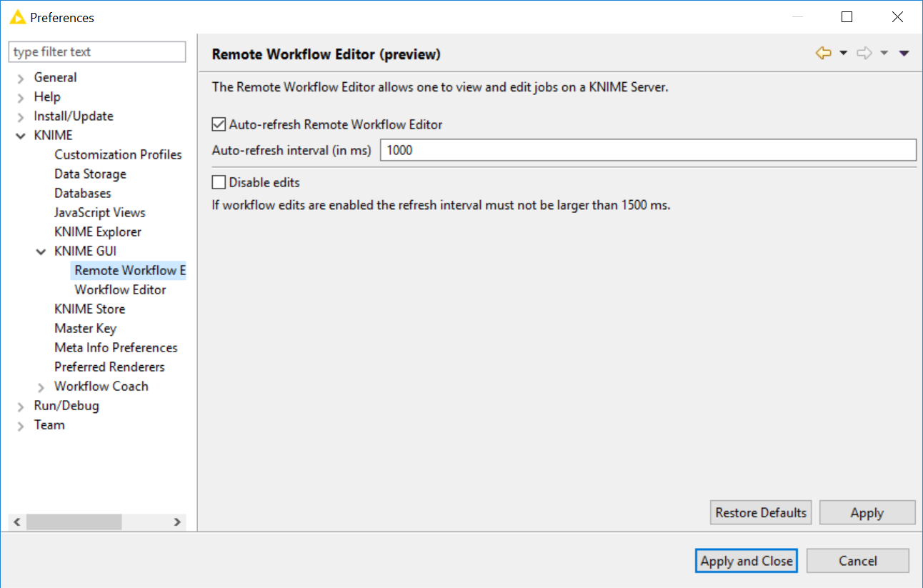The image size is (923, 588).
Task: Expand the General tree node
Action: click(x=21, y=79)
